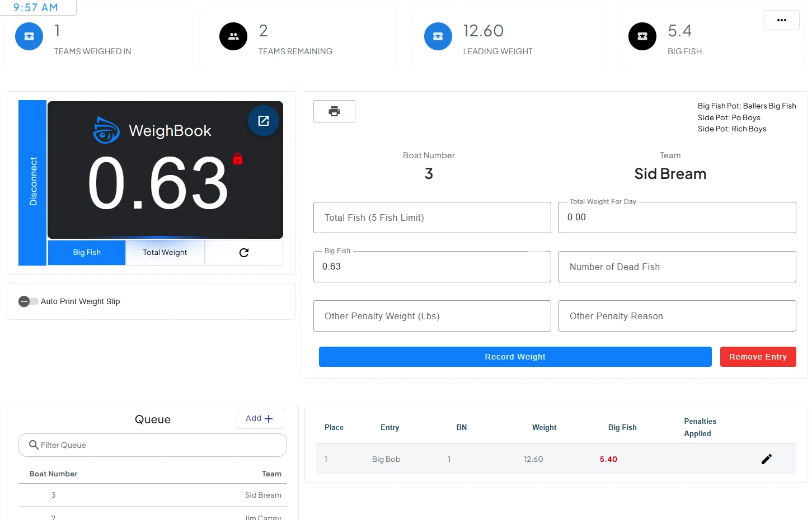Click the 12.60 weight cell
812x520 pixels.
coord(533,459)
